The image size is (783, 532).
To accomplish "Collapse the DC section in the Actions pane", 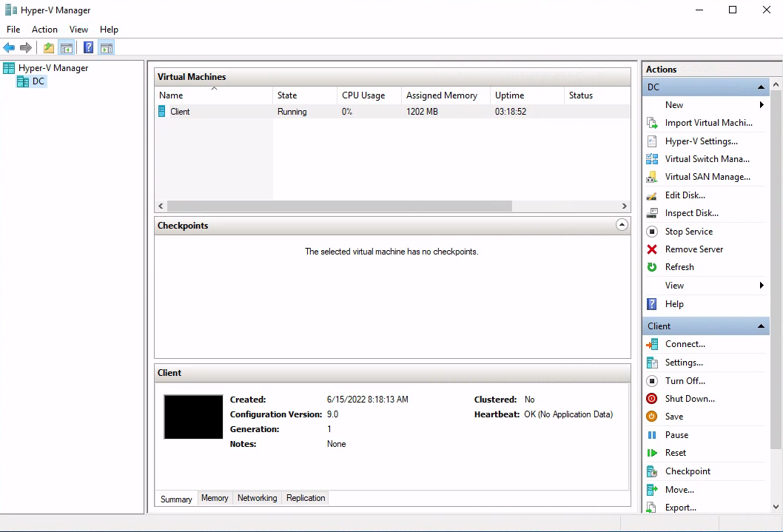I will coord(761,87).
